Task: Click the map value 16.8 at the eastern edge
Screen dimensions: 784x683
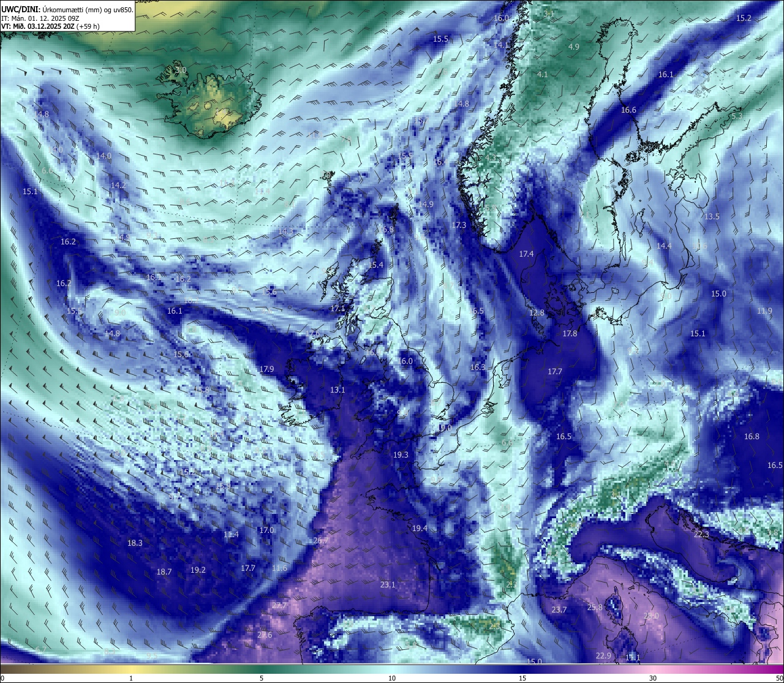Action: tap(752, 437)
